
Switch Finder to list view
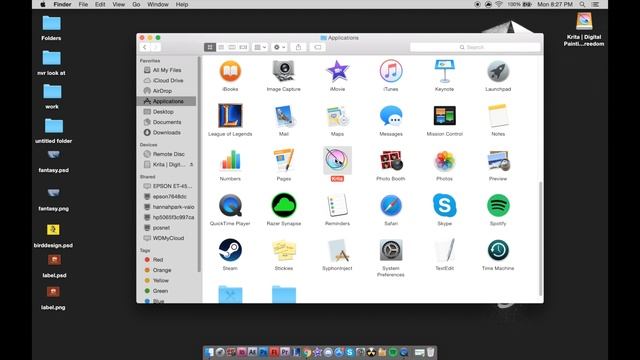coord(221,47)
